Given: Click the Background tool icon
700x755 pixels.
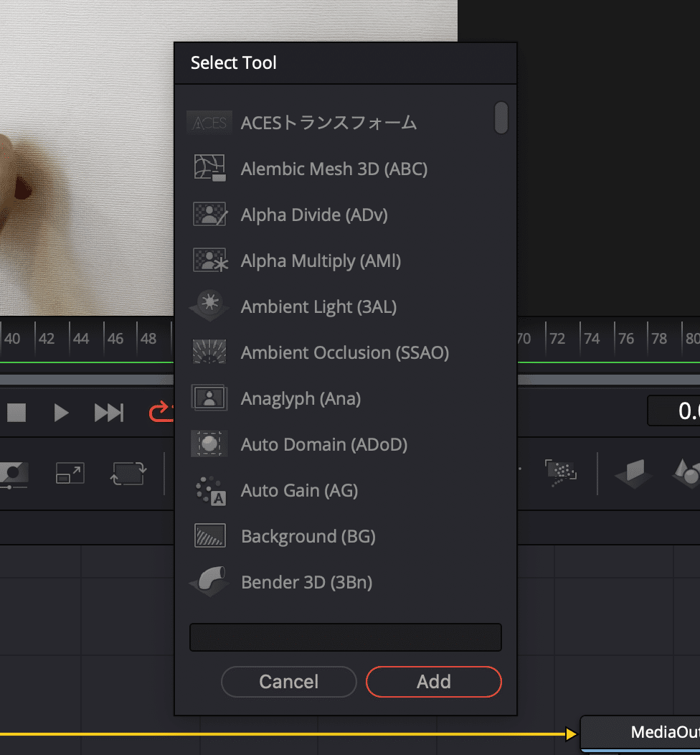Looking at the screenshot, I should tap(209, 535).
